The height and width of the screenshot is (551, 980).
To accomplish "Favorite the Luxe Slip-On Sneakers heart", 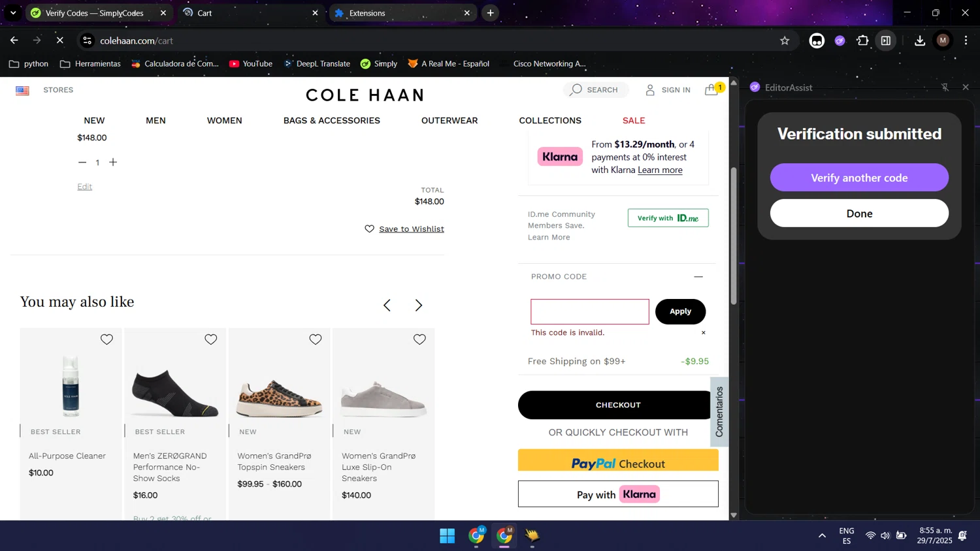I will (x=419, y=339).
